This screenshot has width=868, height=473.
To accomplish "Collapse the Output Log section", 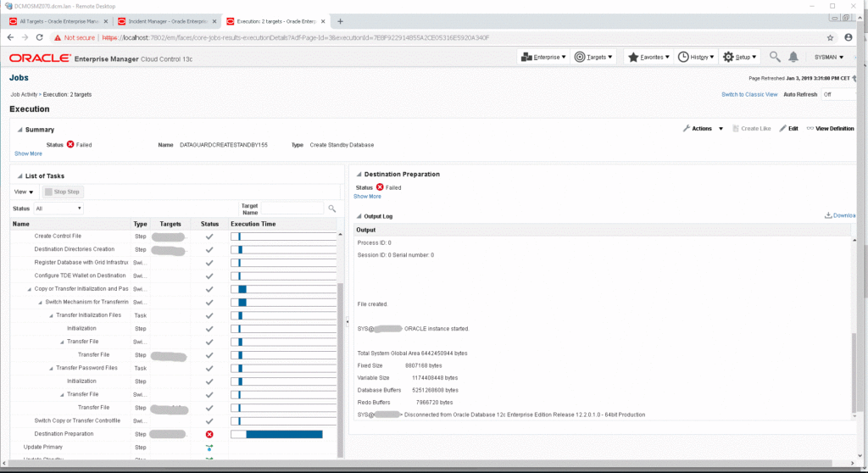I will 358,216.
